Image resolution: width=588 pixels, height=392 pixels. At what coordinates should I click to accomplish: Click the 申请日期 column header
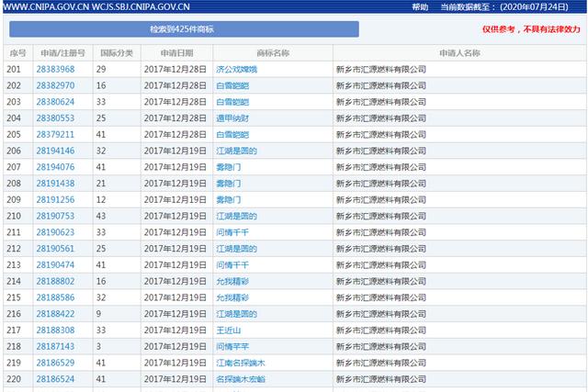[x=177, y=53]
